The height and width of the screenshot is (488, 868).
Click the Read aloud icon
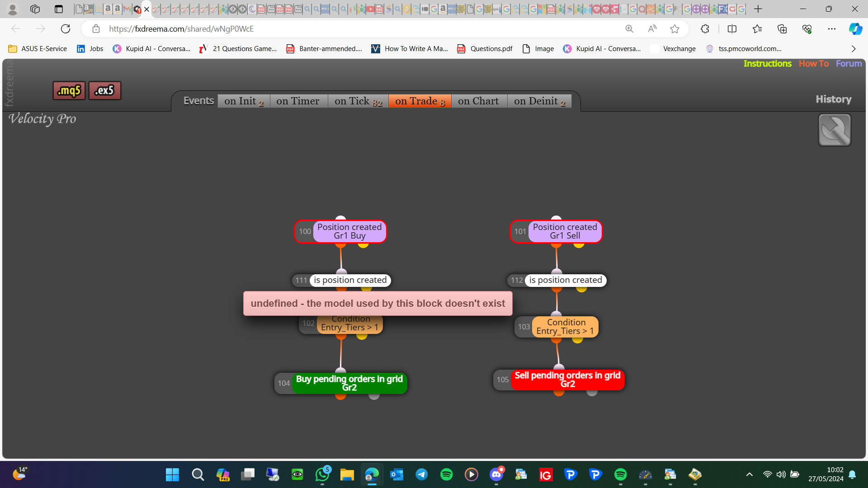(x=652, y=29)
